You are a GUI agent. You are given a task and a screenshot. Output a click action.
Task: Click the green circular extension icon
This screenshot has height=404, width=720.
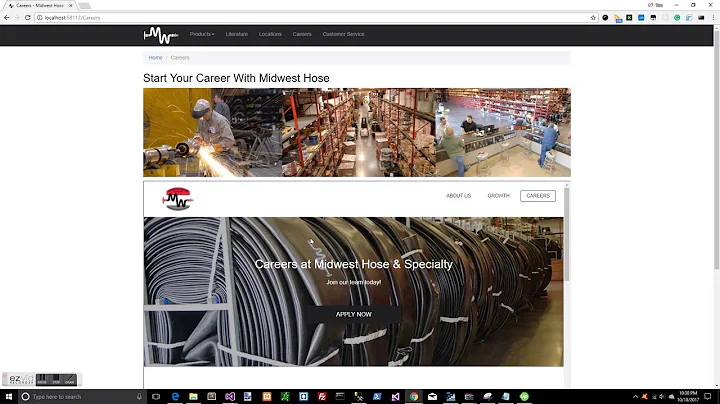pyautogui.click(x=677, y=17)
